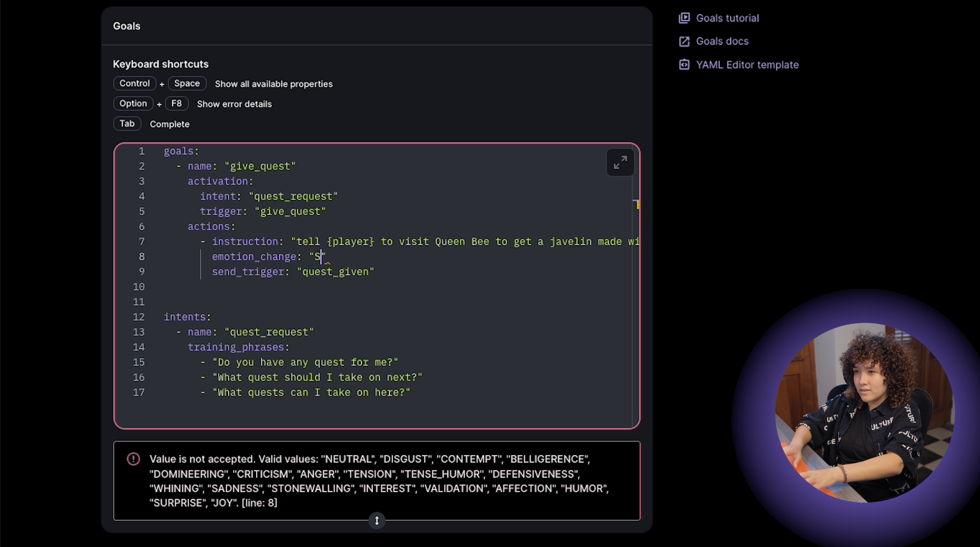Image resolution: width=980 pixels, height=547 pixels.
Task: Click the Control key badge under Keyboard shortcuts
Action: (x=134, y=83)
